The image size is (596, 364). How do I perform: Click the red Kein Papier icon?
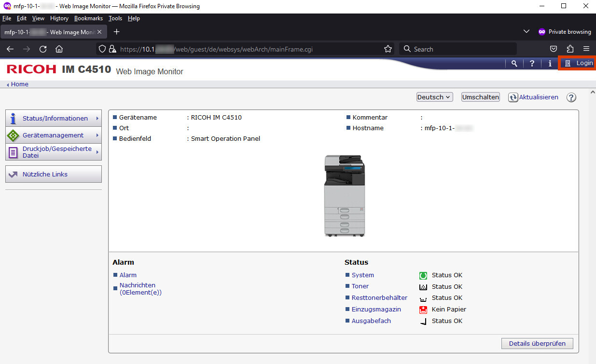[423, 310]
